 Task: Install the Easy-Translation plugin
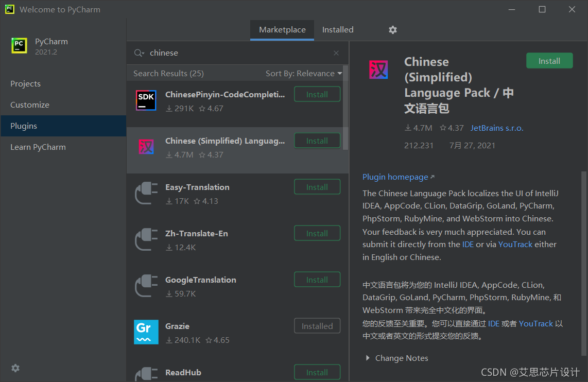(317, 187)
